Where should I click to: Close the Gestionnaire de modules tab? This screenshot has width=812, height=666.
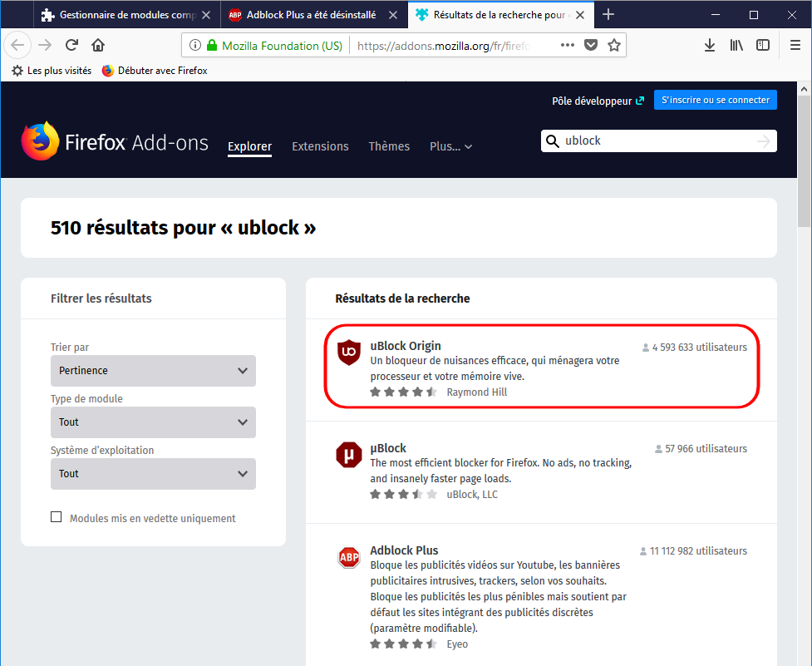coord(206,15)
